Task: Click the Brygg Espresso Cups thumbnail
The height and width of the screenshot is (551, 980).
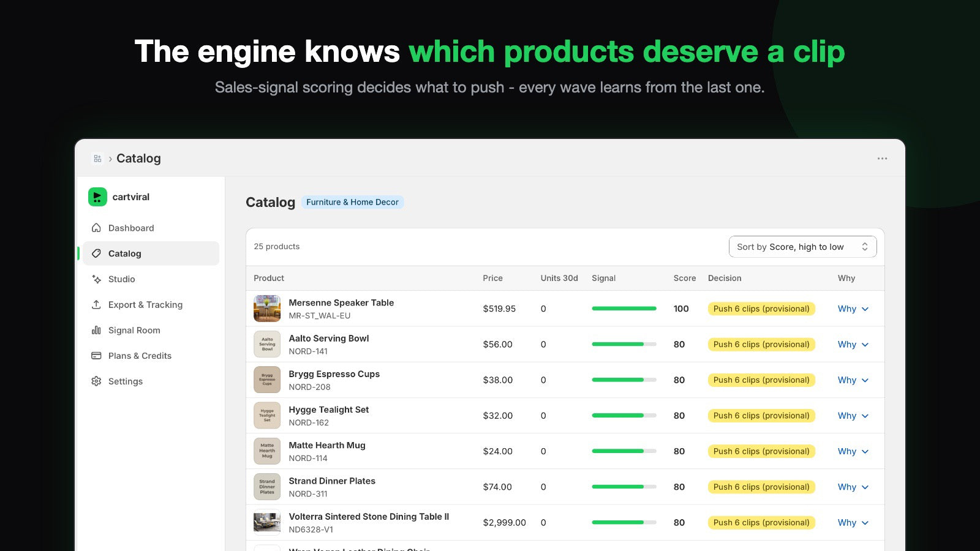Action: tap(267, 380)
